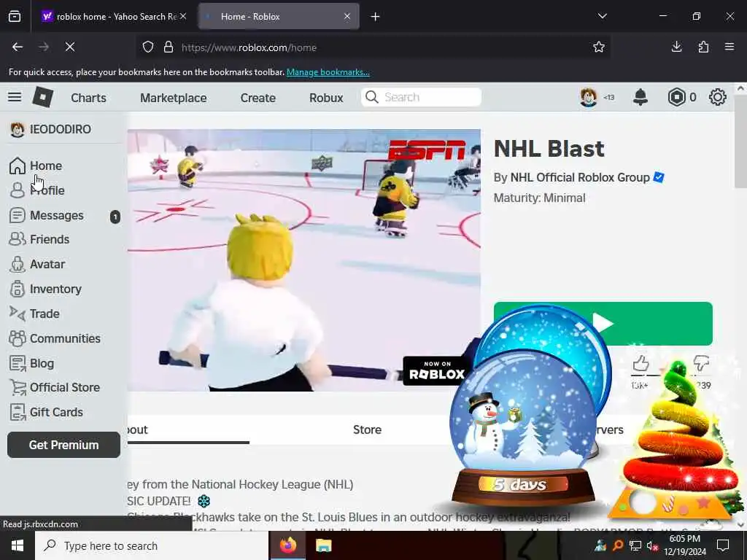
Task: Open the NHL Official Roblox Group link
Action: pyautogui.click(x=580, y=178)
